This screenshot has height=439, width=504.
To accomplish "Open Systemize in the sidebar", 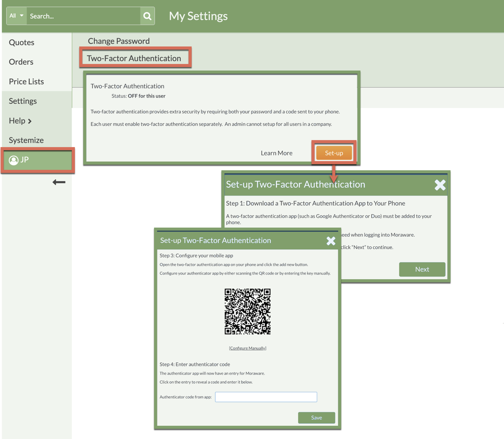I will click(x=26, y=140).
